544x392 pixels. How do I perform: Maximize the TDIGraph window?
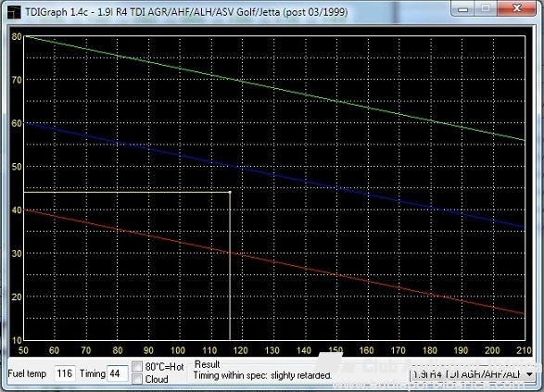pos(486,8)
